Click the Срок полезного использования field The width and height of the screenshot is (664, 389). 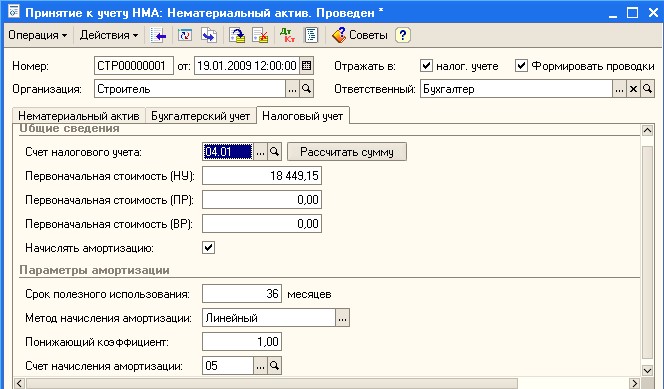point(242,294)
